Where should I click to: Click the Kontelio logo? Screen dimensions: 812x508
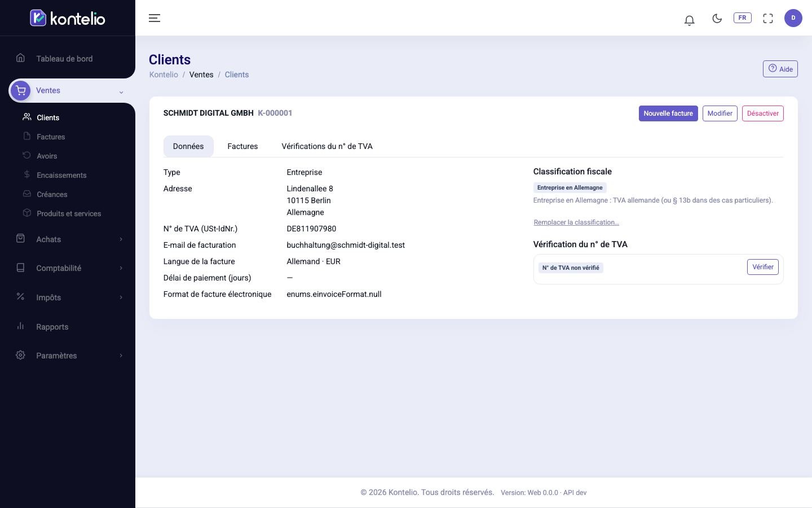pos(68,18)
